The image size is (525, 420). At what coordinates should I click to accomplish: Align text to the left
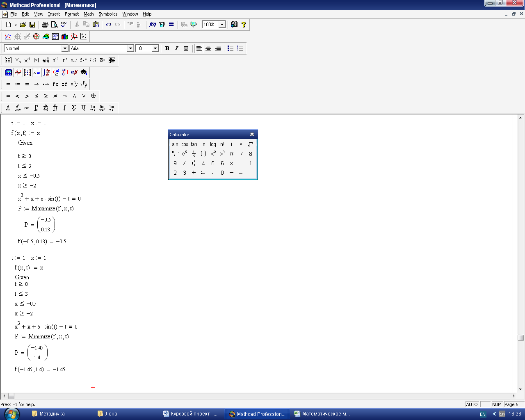[x=199, y=48]
